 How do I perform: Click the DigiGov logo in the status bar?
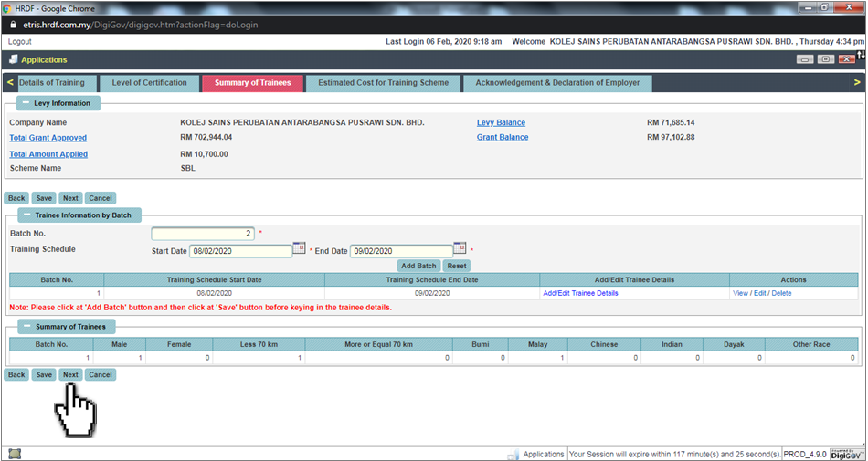846,454
